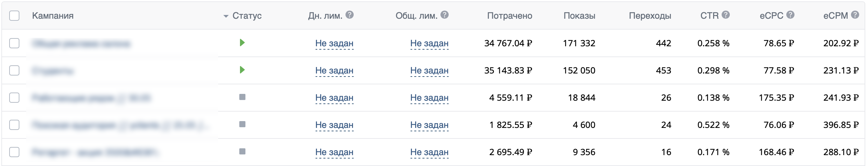Click the help icon beside Общ. лим.
The width and height of the screenshot is (868, 166).
point(445,15)
